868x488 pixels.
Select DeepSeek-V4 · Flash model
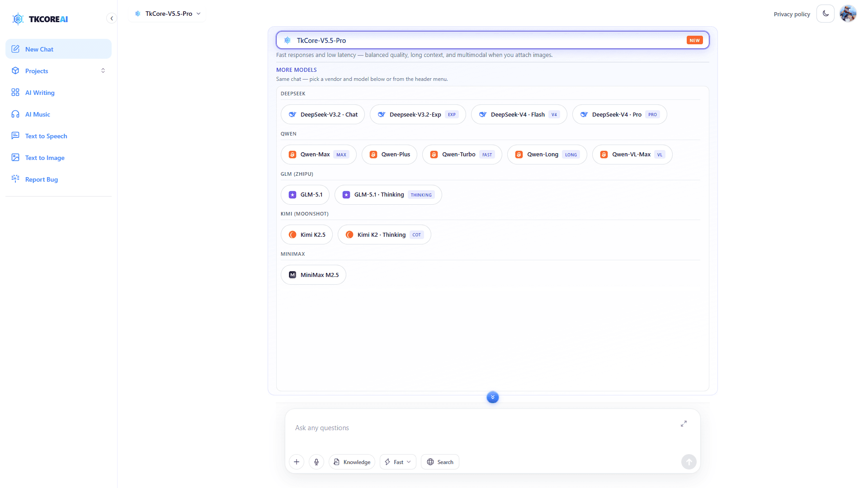coord(519,115)
